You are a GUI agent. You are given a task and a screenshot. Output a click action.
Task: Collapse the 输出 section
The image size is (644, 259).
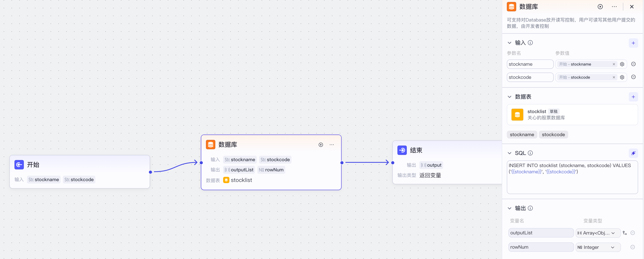(509, 208)
